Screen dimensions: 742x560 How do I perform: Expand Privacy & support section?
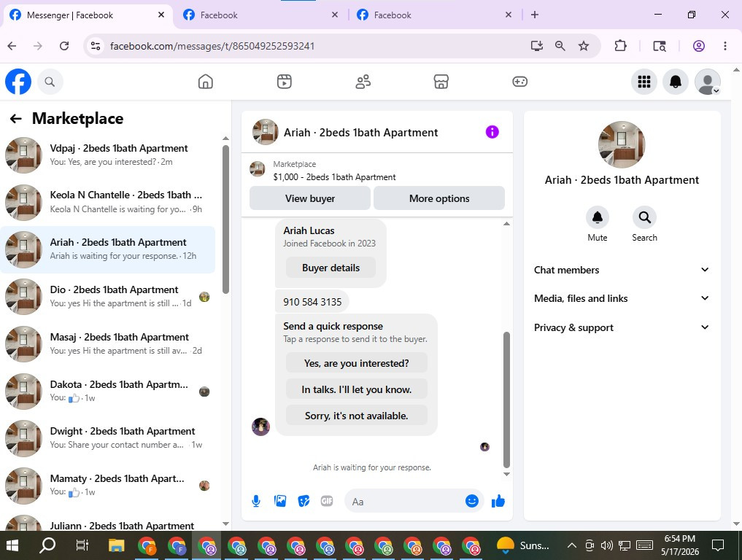(622, 327)
